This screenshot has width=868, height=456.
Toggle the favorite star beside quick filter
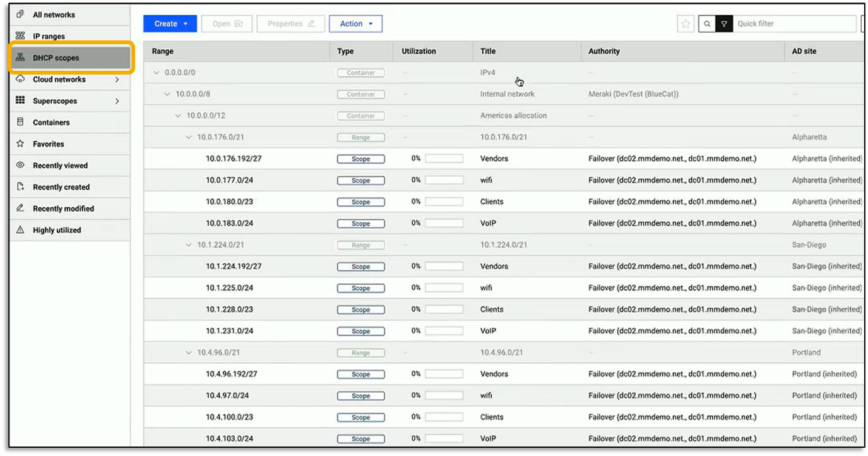click(686, 23)
